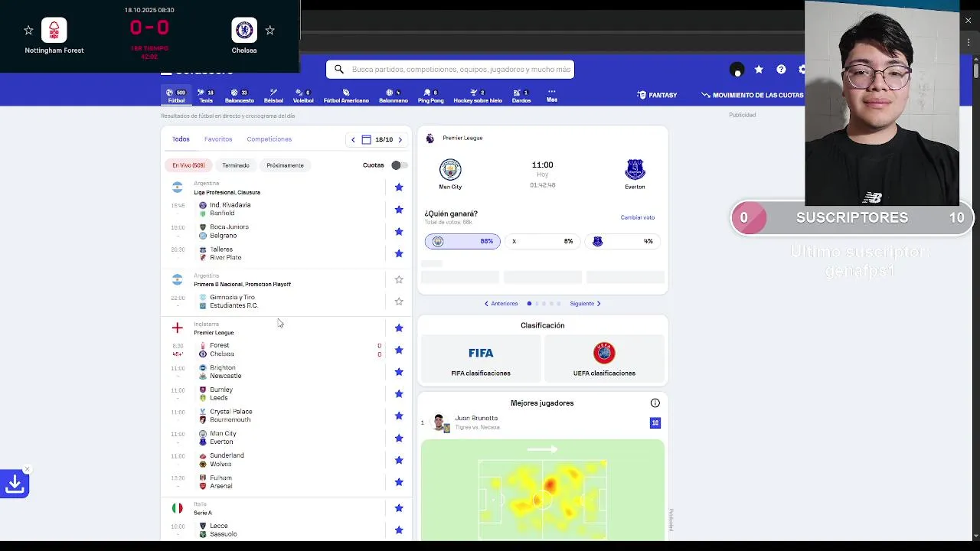Image resolution: width=980 pixels, height=551 pixels.
Task: Open the Béisbol sport section
Action: click(273, 96)
